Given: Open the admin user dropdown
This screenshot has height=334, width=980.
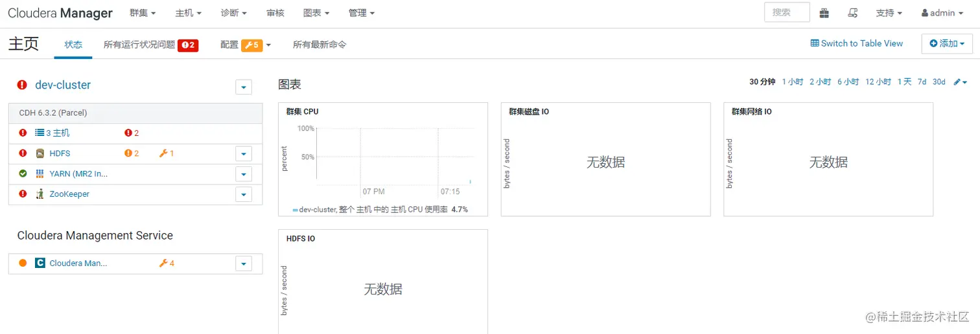Looking at the screenshot, I should pos(942,13).
